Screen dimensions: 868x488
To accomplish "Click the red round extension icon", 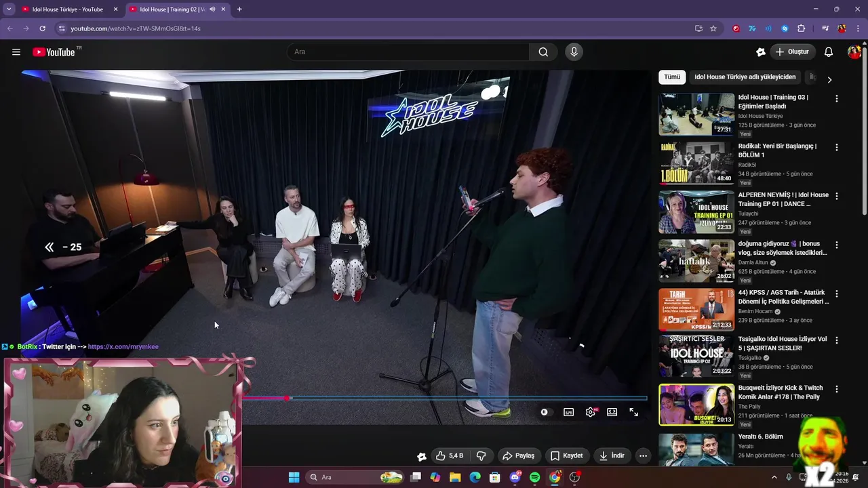I will click(x=736, y=28).
